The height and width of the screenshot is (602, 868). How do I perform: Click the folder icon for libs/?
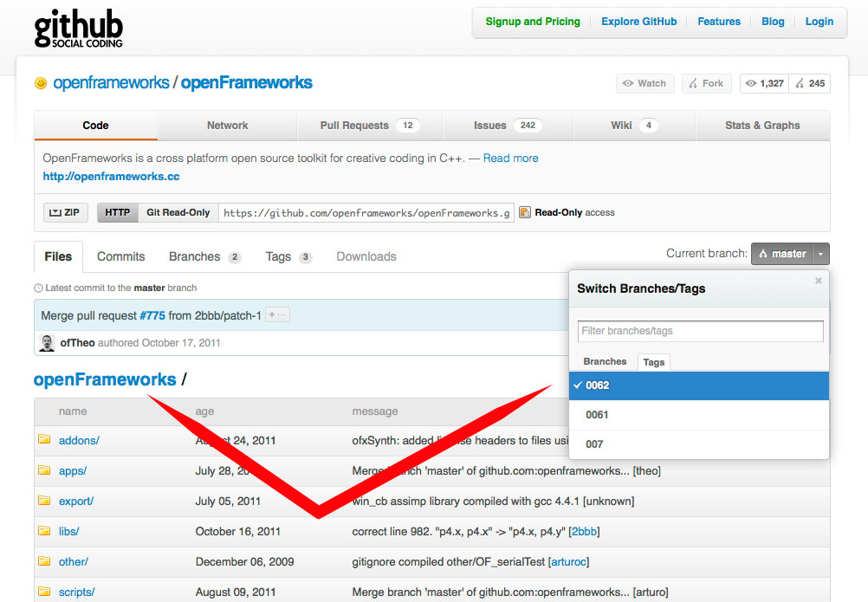44,531
